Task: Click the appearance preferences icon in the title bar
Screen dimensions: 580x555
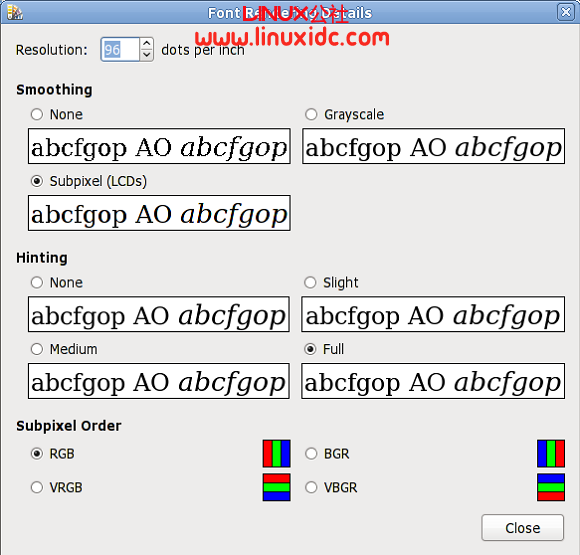Action: (15, 13)
